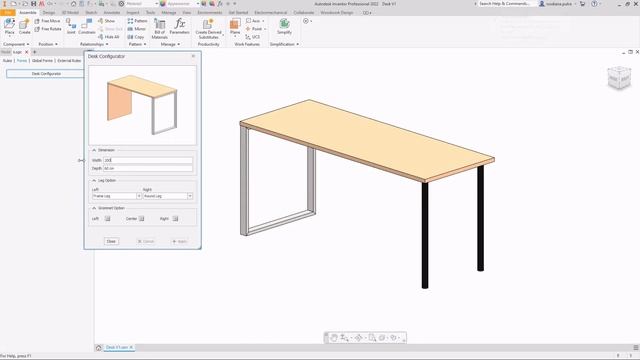
Task: Collapse the Grommet Option section
Action: pos(94,208)
